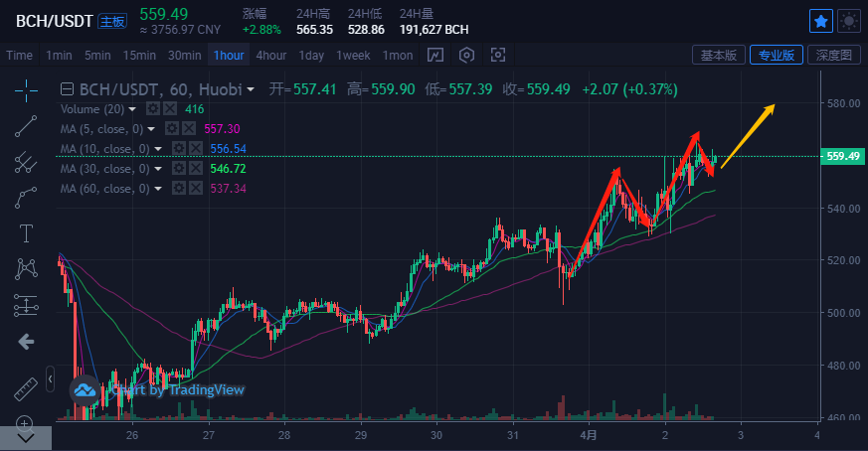This screenshot has height=451, width=868.
Task: Remove the MA 60 indicator
Action: [x=196, y=188]
